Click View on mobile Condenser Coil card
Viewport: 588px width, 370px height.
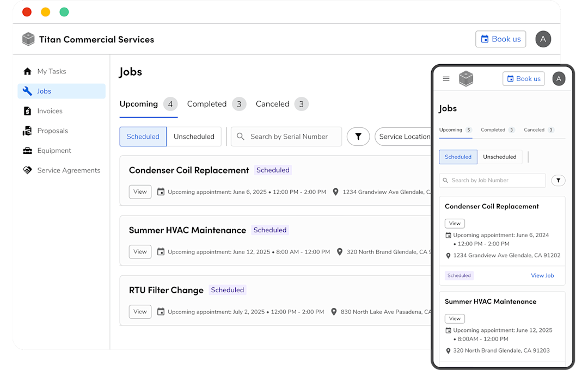455,224
